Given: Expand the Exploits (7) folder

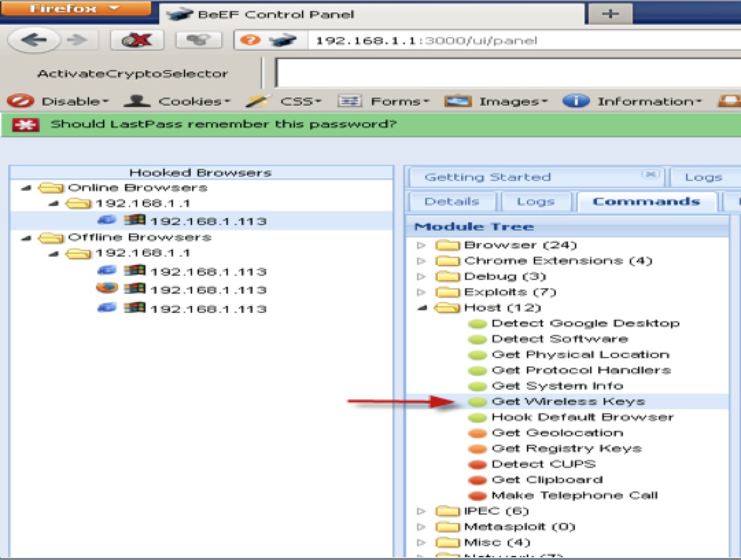Looking at the screenshot, I should [421, 292].
